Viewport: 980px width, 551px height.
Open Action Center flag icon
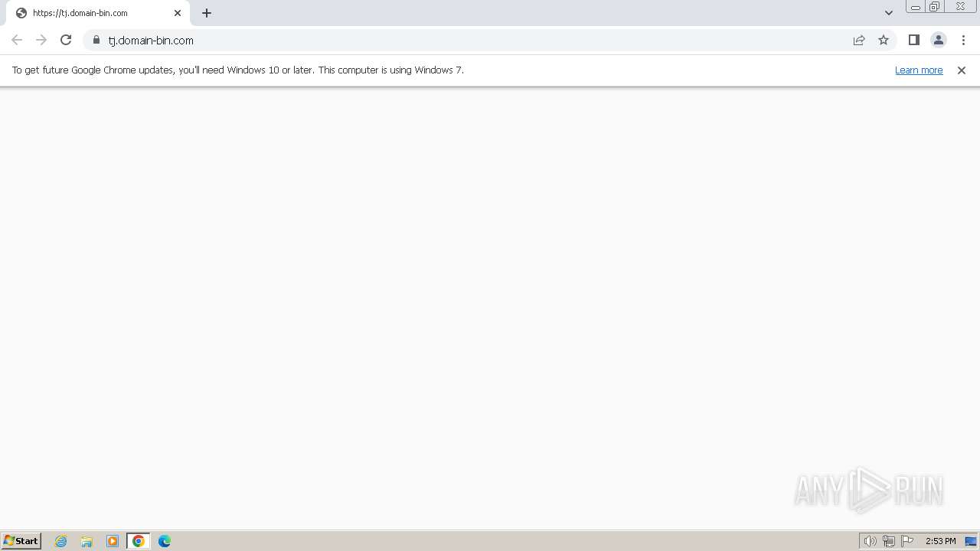pyautogui.click(x=907, y=541)
